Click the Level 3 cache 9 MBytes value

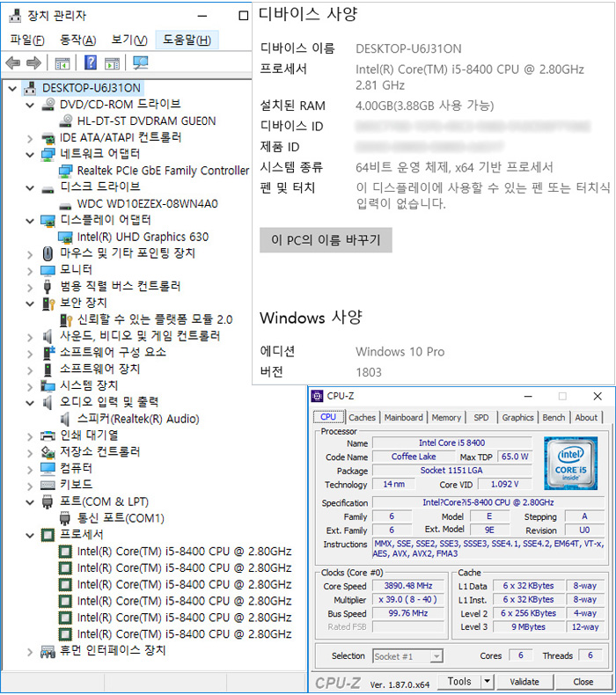(528, 626)
